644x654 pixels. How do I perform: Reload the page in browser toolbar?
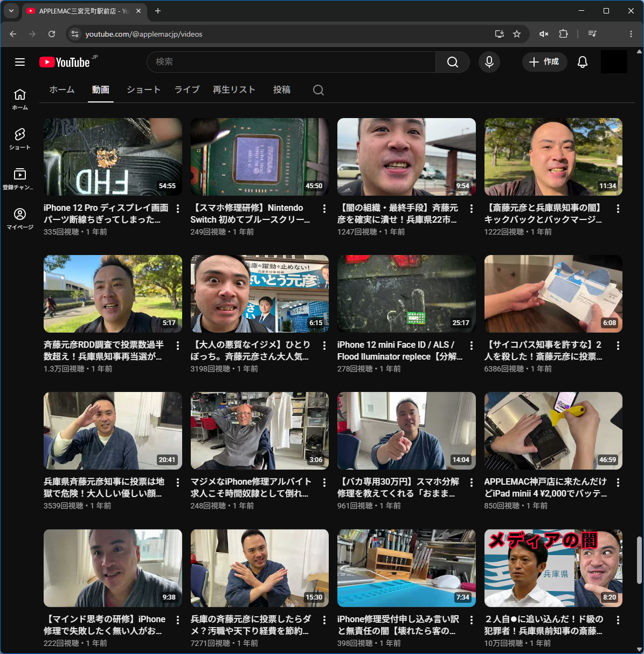(52, 34)
